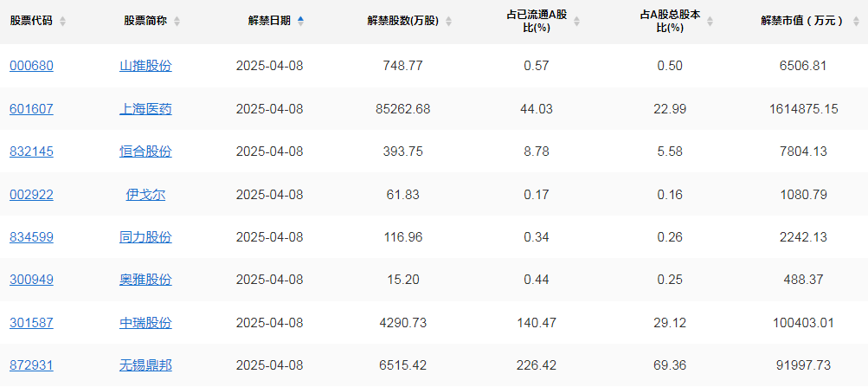Select 恒合股份 unlock shares value 393.75
This screenshot has width=868, height=387.
(402, 152)
